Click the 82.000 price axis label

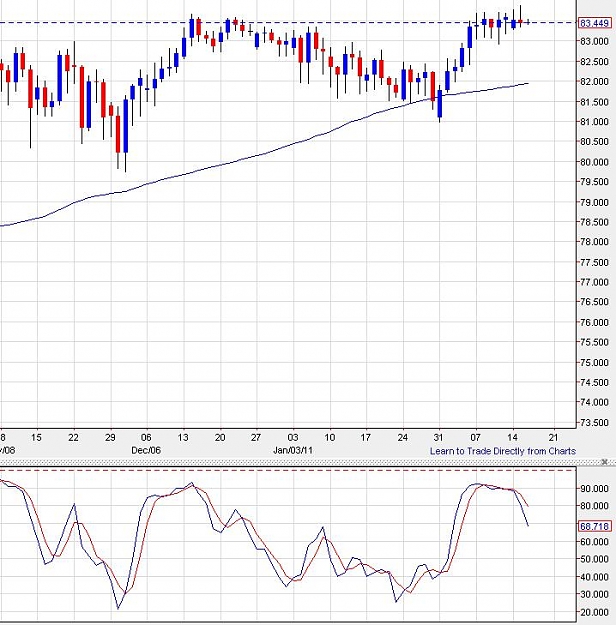tap(594, 82)
